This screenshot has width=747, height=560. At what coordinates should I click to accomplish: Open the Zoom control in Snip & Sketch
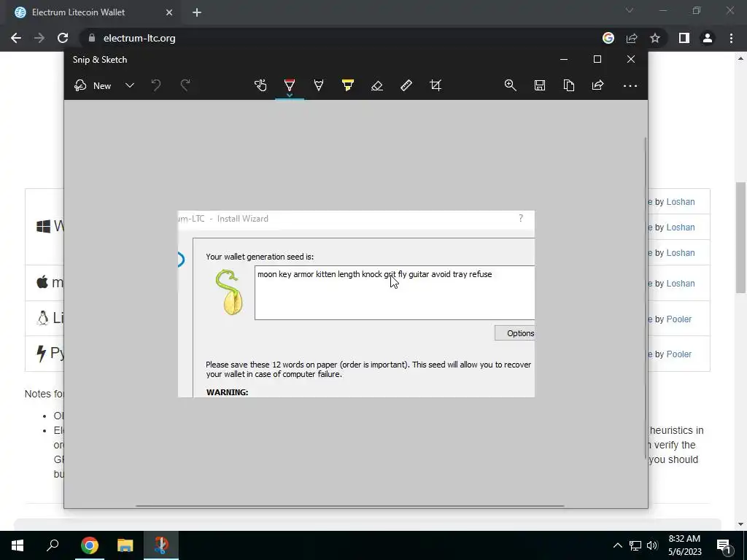point(510,86)
